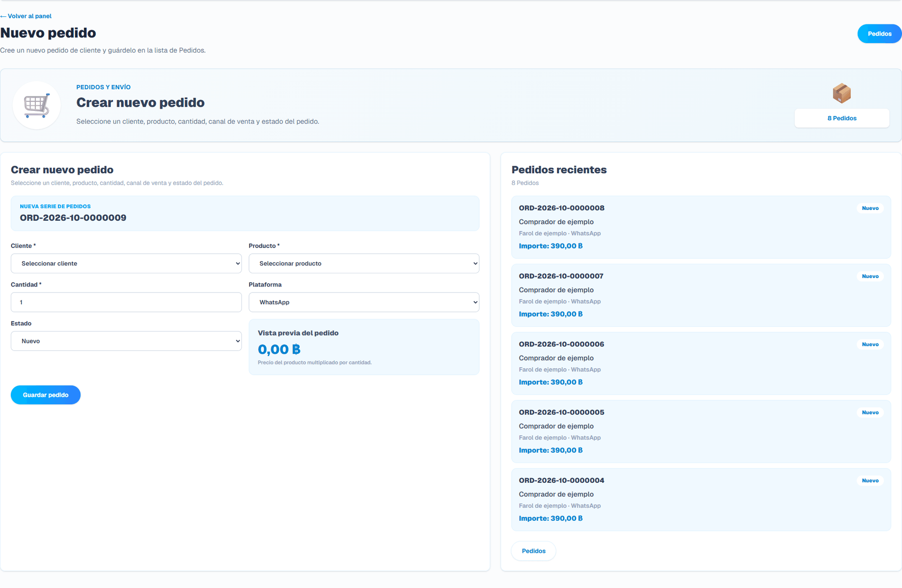902x588 pixels.
Task: Click the shopping cart icon
Action: click(37, 106)
